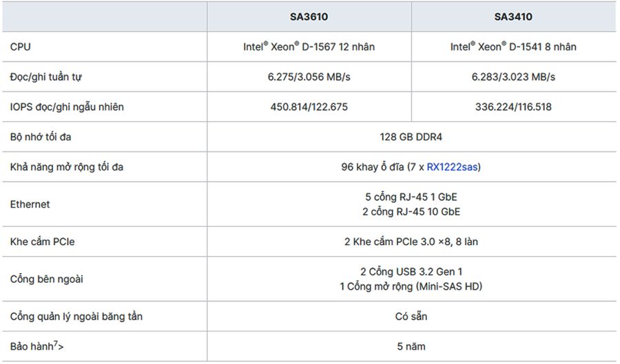The width and height of the screenshot is (620, 364).
Task: Click the CPU row label
Action: [x=20, y=47]
